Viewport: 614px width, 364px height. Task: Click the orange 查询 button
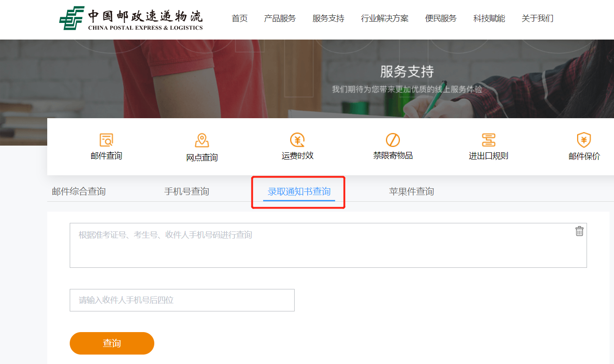click(x=112, y=343)
